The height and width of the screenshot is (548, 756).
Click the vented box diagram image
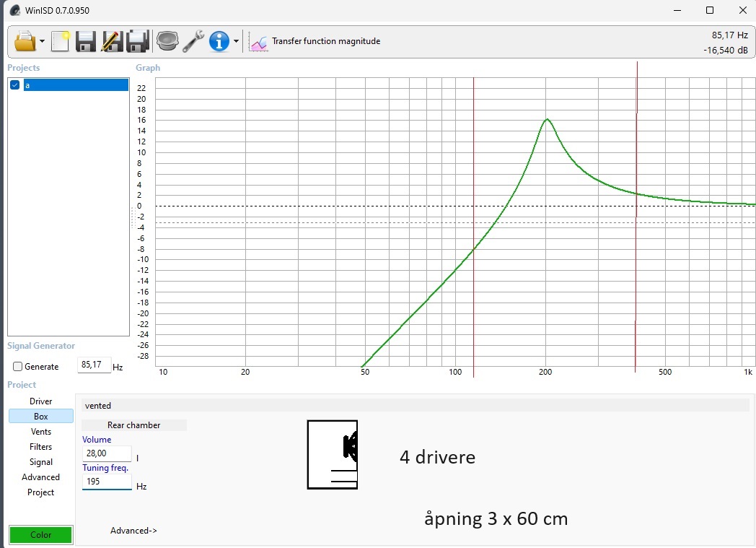333,454
